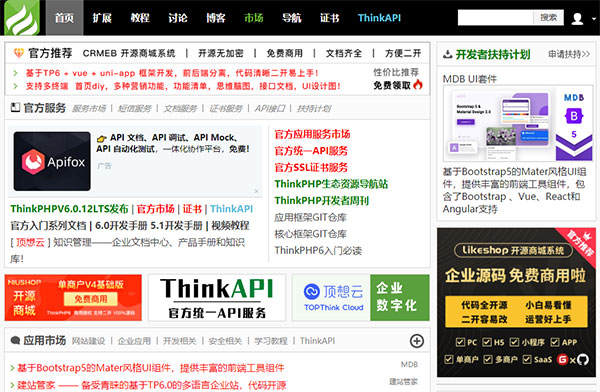Open the 支持多终端 首页diy red line
600x392 pixels.
pos(183,86)
